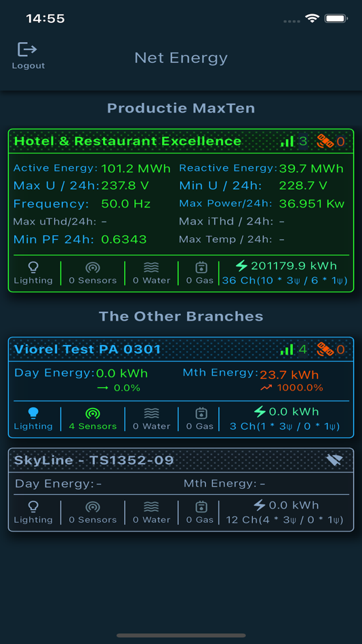Open 0 Sensors in SkyLine card
Viewport: 362px width, 644px height.
[x=92, y=512]
